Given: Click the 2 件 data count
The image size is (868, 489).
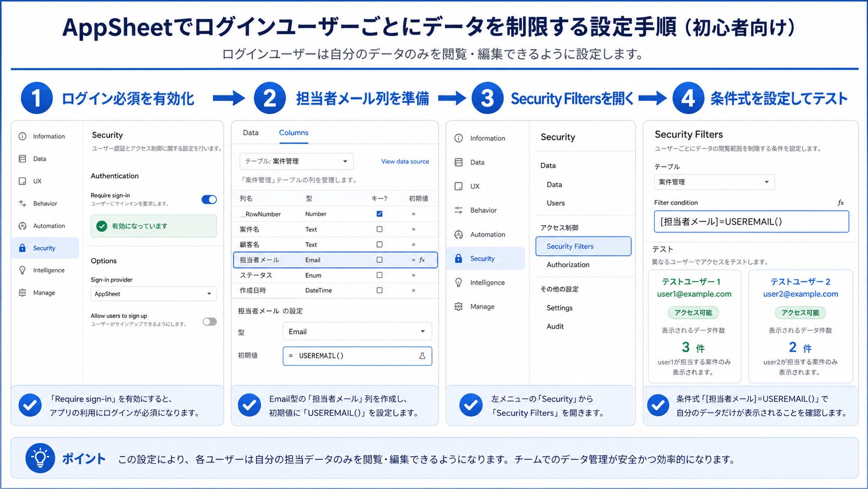Looking at the screenshot, I should click(x=800, y=347).
